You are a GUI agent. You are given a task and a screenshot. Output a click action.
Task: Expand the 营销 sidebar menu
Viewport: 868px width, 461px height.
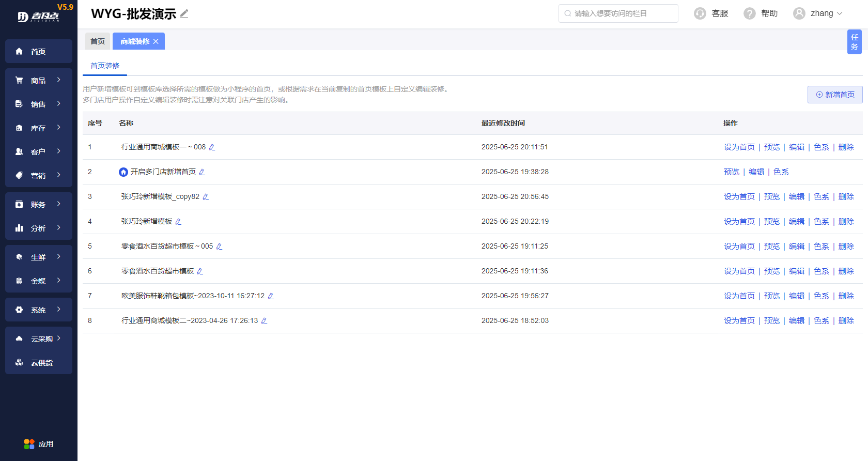pos(39,175)
